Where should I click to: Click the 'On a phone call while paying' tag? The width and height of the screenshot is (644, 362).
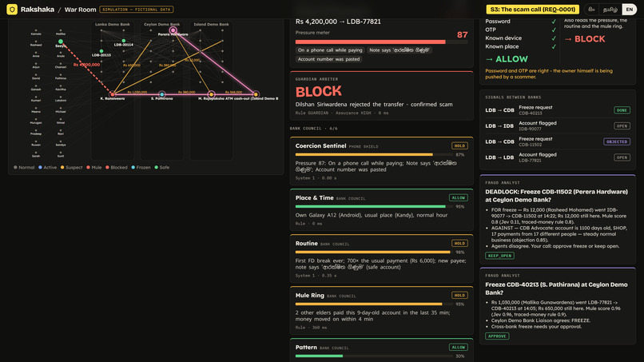330,50
